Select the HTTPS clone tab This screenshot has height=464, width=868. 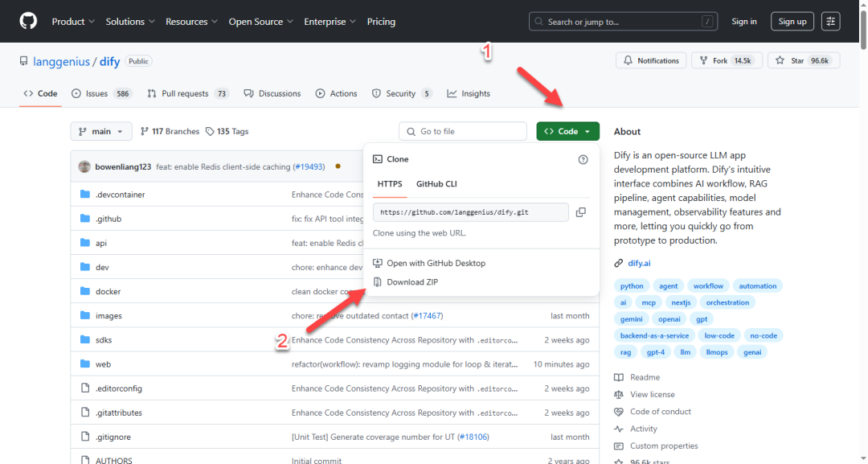390,184
